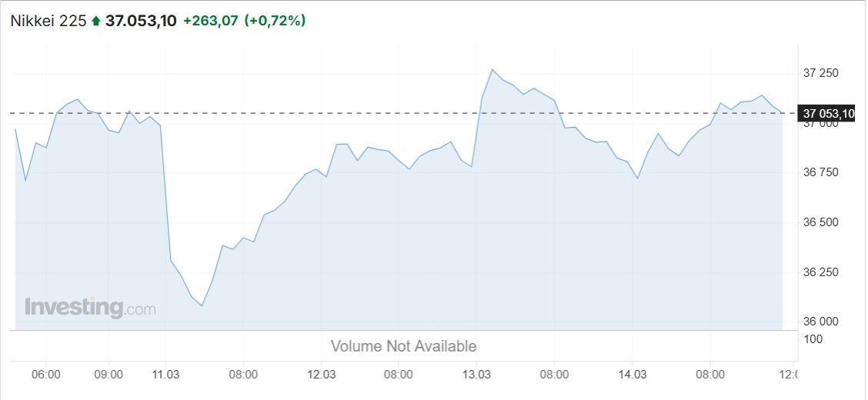Viewport: 868px width, 400px height.
Task: Click the 11.03 date marker on time axis
Action: pyautogui.click(x=167, y=375)
